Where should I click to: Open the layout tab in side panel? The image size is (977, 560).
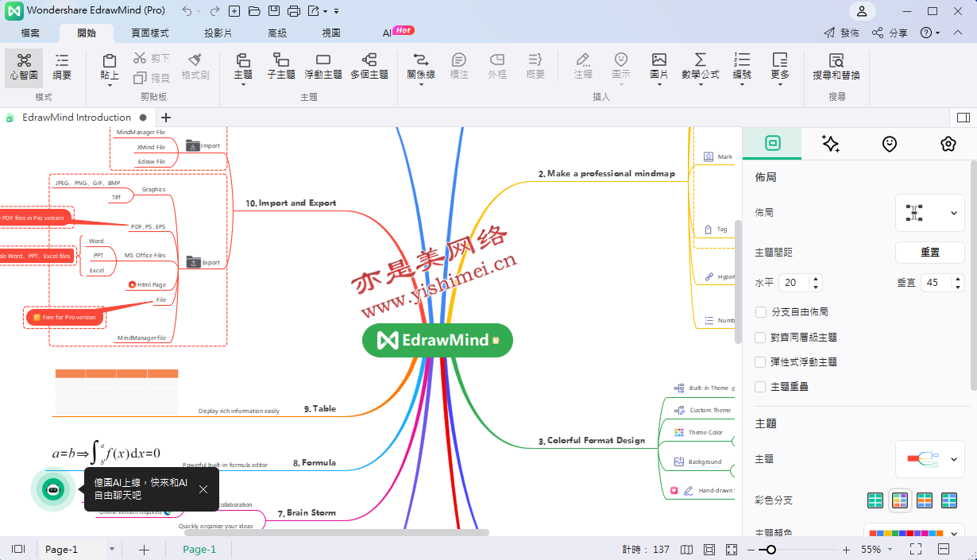point(772,144)
